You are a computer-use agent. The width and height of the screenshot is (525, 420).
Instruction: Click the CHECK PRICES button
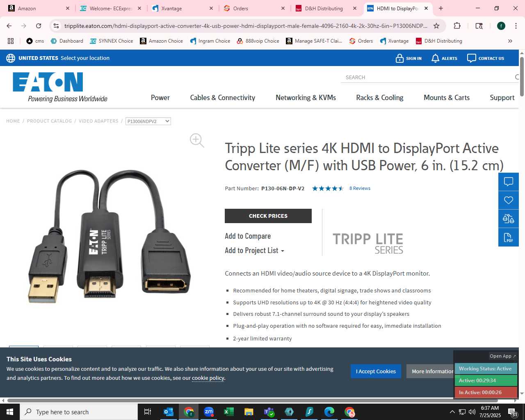click(268, 216)
